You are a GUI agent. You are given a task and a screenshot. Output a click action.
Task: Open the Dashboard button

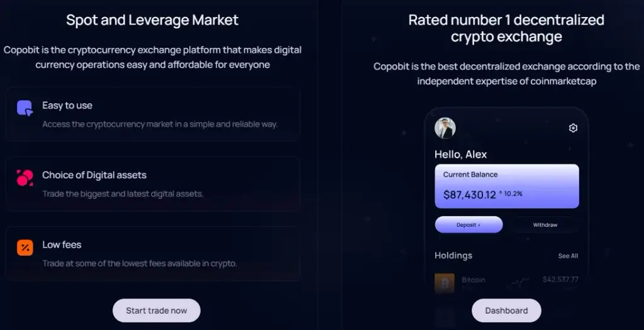tap(506, 310)
